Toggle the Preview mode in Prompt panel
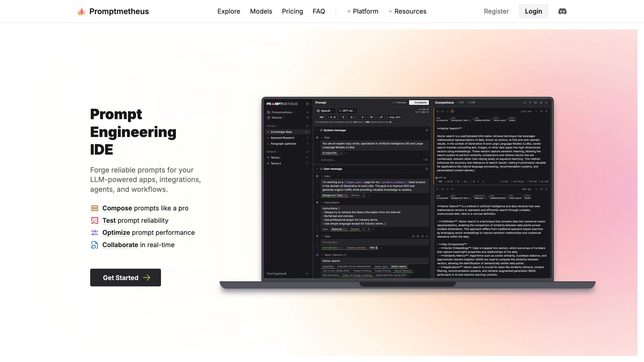The image size is (644, 362). click(x=399, y=103)
